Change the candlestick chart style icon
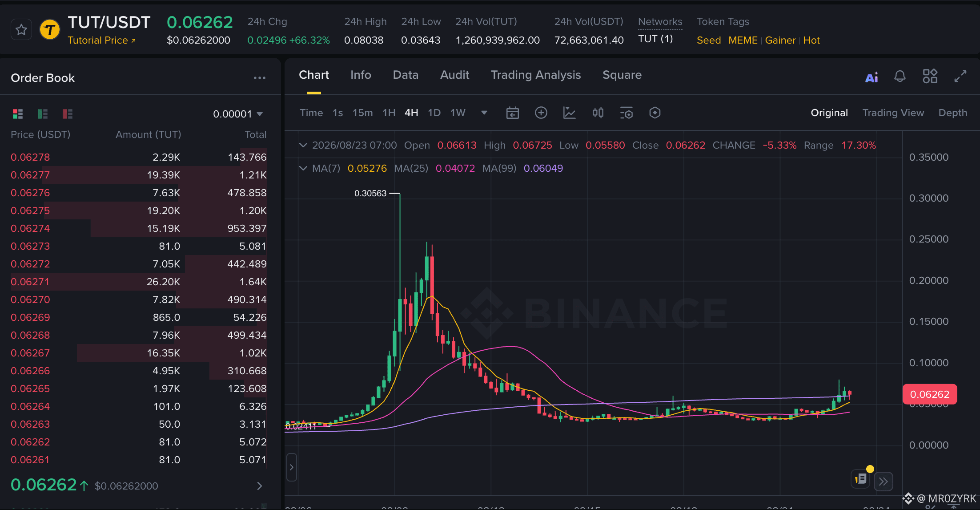Screen dimensions: 980x510 point(598,113)
